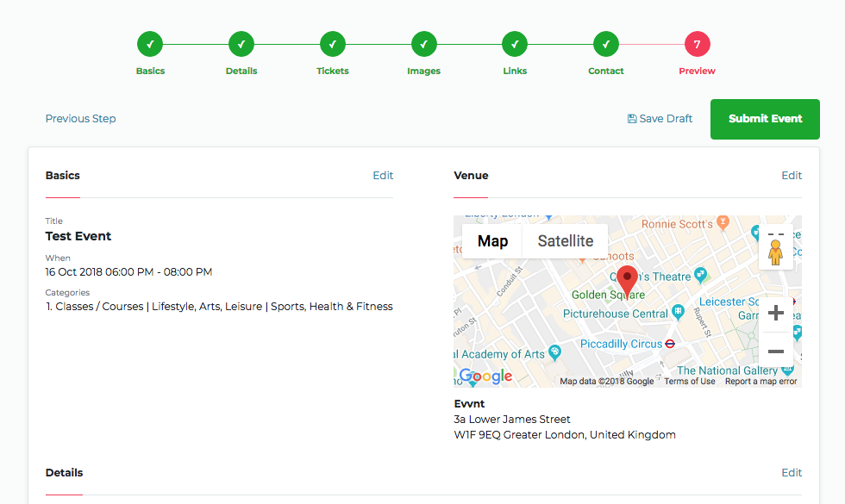Open the Google logo on map
The image size is (845, 504).
point(485,376)
